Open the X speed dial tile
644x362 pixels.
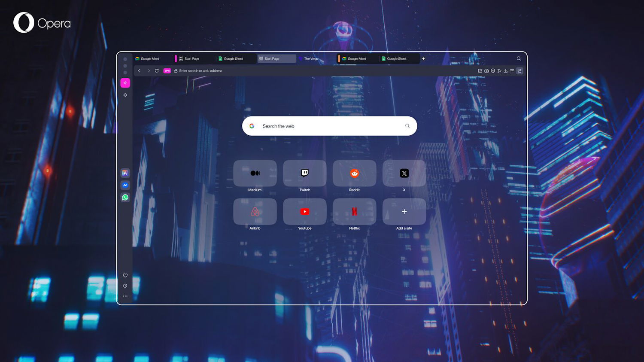pyautogui.click(x=404, y=173)
